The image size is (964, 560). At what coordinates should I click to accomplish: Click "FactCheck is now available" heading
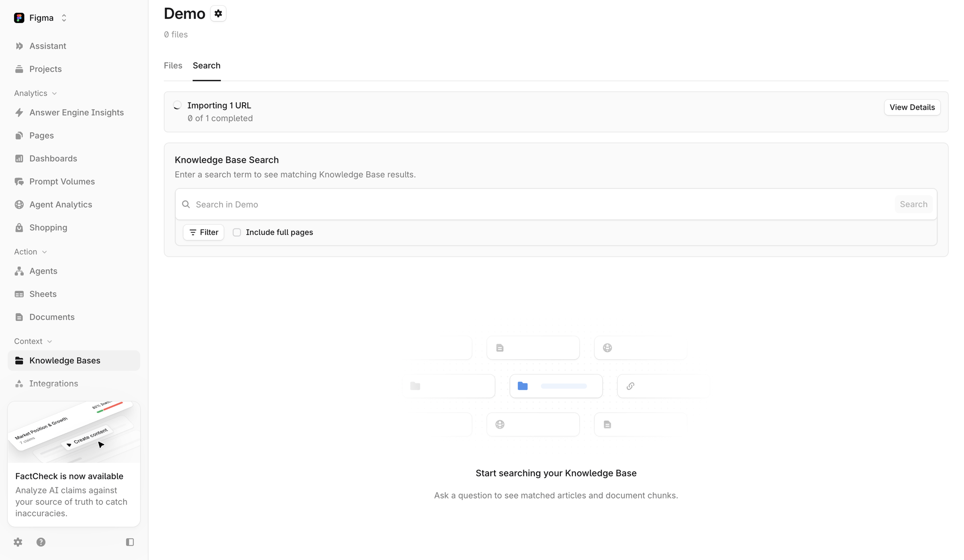[x=69, y=476]
